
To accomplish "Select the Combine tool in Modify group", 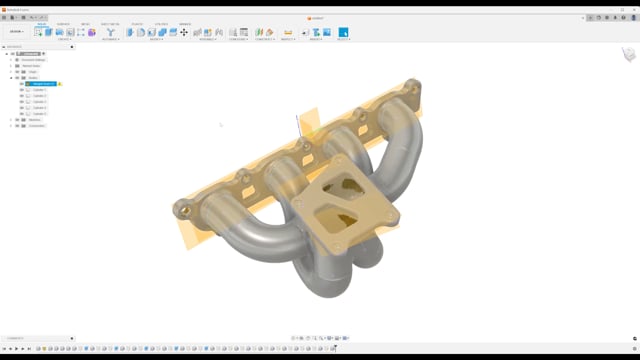I will tap(162, 32).
